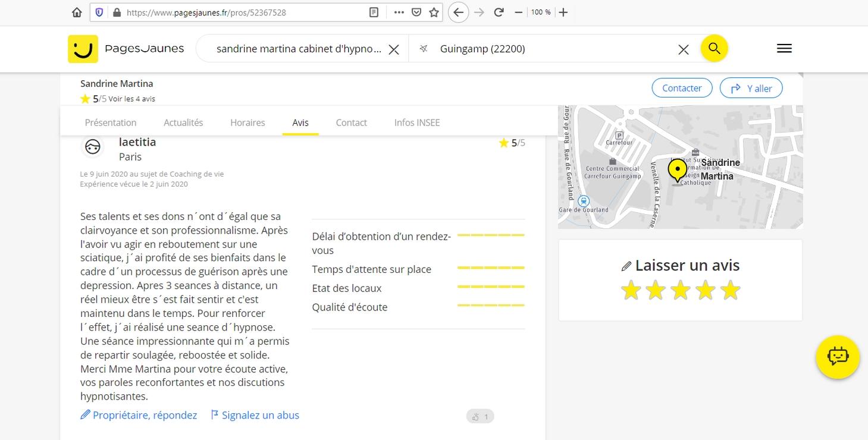868x440 pixels.
Task: Switch to the Contact tab
Action: [x=351, y=122]
